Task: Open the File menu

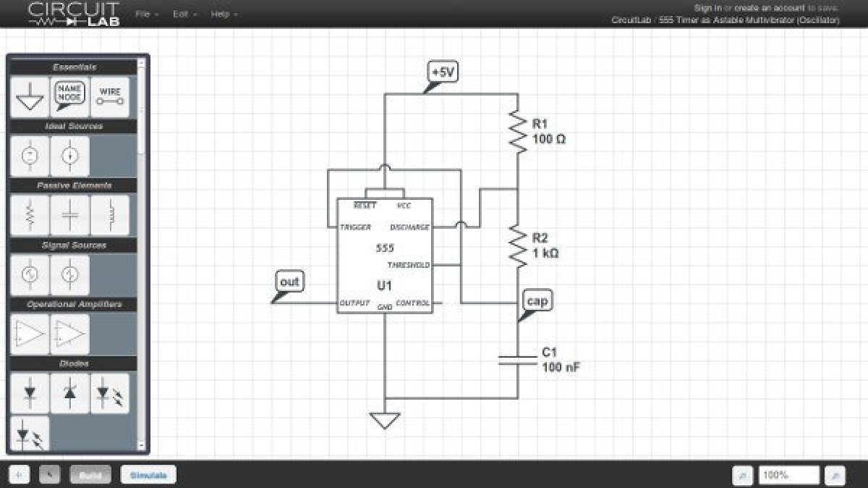Action: click(142, 13)
